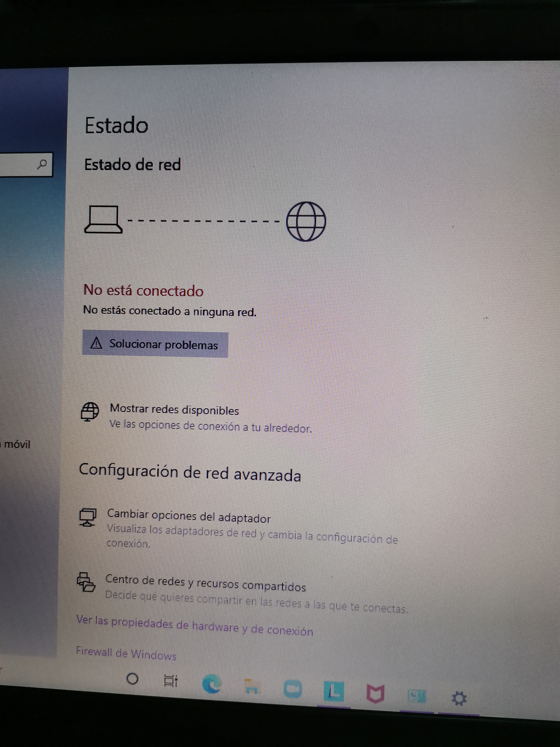Click the Mostrar redes disponibles globe icon
The width and height of the screenshot is (560, 747).
(x=89, y=411)
